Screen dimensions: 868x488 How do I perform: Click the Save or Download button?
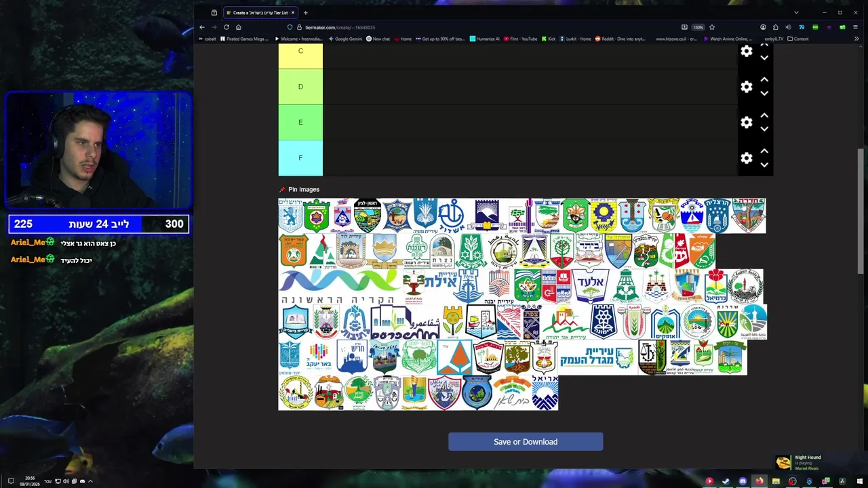tap(526, 442)
